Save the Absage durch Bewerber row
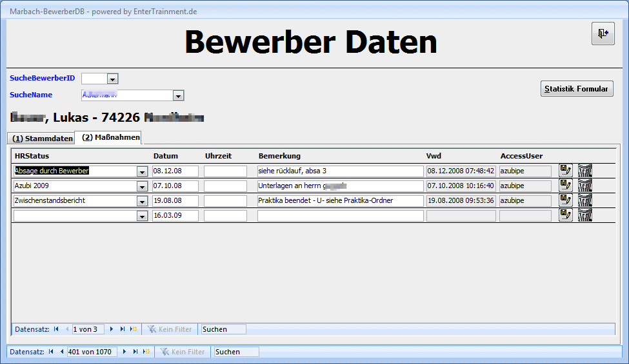 click(566, 171)
